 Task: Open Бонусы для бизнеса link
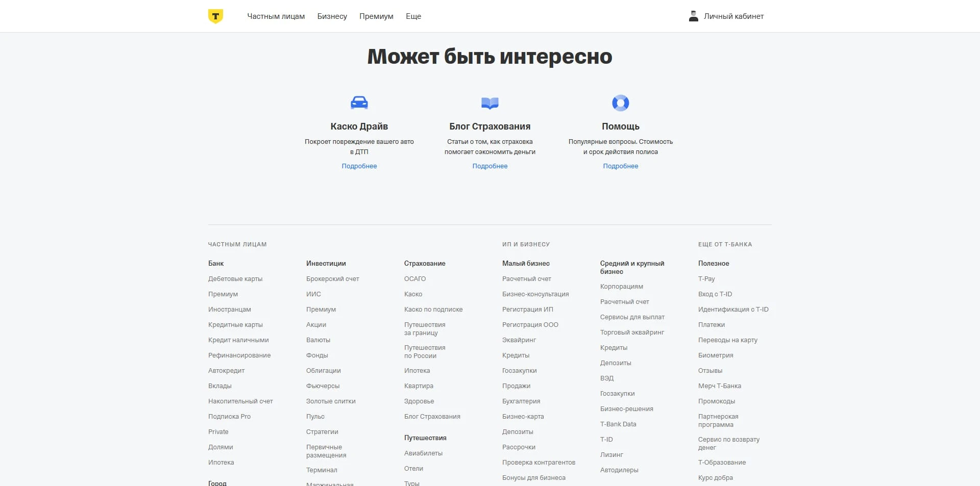click(534, 478)
